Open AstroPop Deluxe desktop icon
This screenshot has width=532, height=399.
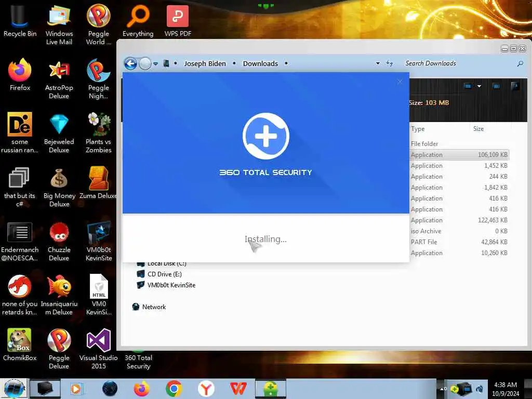tap(59, 79)
